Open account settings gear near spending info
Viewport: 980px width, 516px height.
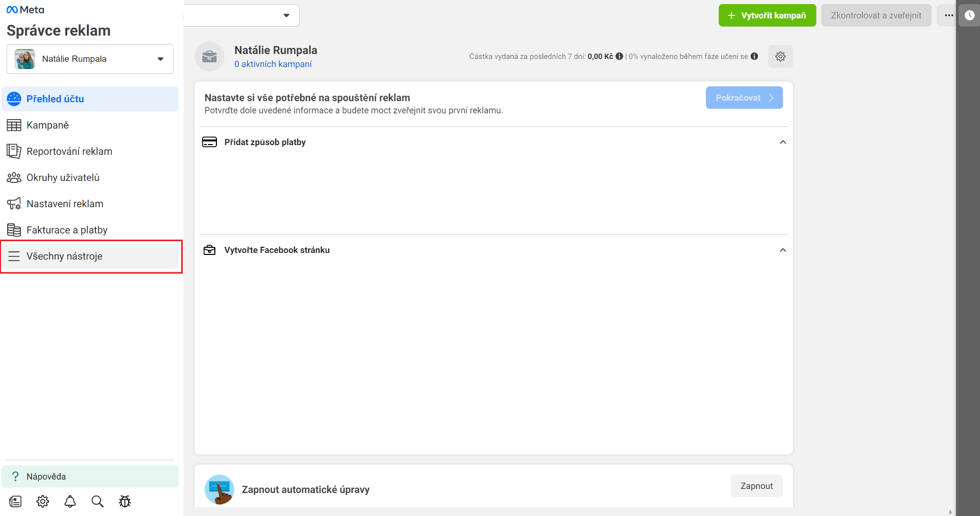[x=780, y=56]
